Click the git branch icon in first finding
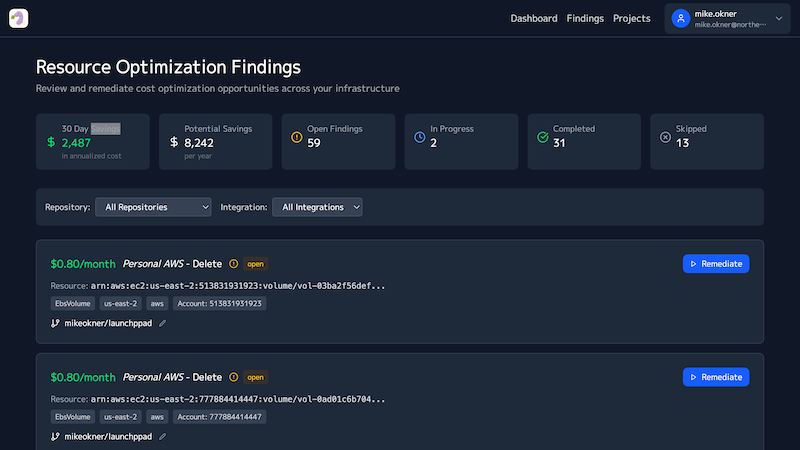 click(x=55, y=323)
